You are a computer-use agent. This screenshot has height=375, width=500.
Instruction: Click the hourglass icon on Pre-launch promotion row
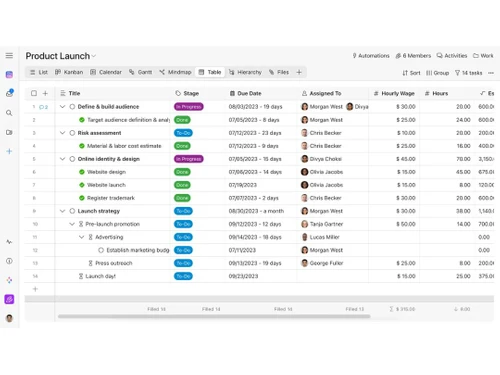click(x=81, y=224)
